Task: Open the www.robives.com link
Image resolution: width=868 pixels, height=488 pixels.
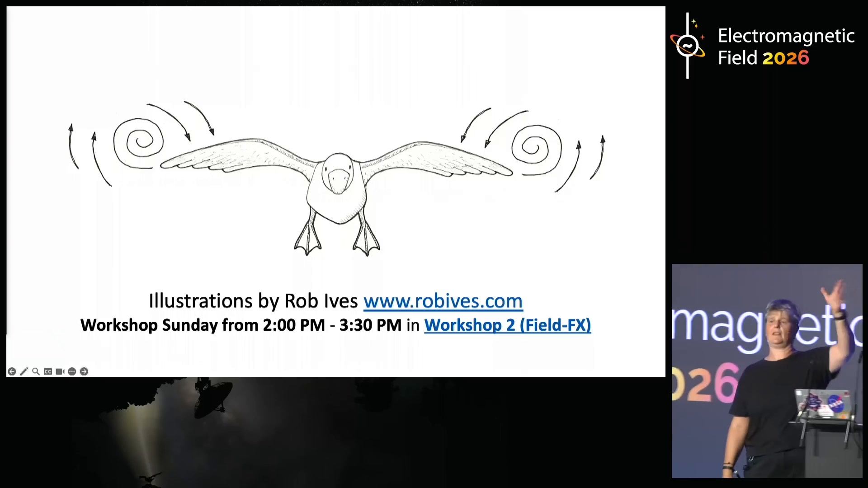Action: (x=443, y=301)
